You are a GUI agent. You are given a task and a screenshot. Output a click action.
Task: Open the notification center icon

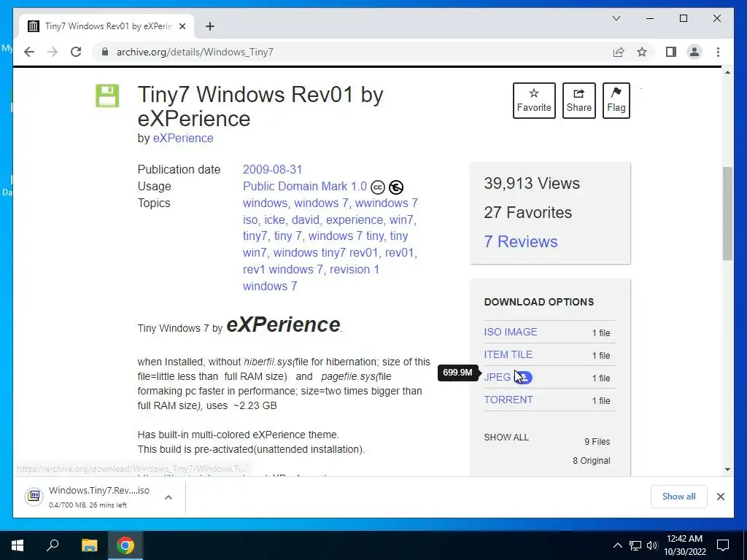point(723,545)
